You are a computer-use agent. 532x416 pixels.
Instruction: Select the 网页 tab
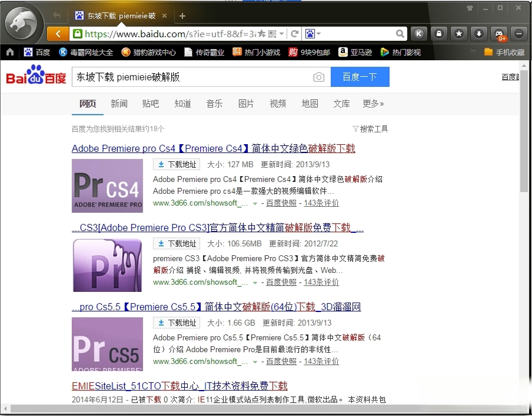(87, 103)
